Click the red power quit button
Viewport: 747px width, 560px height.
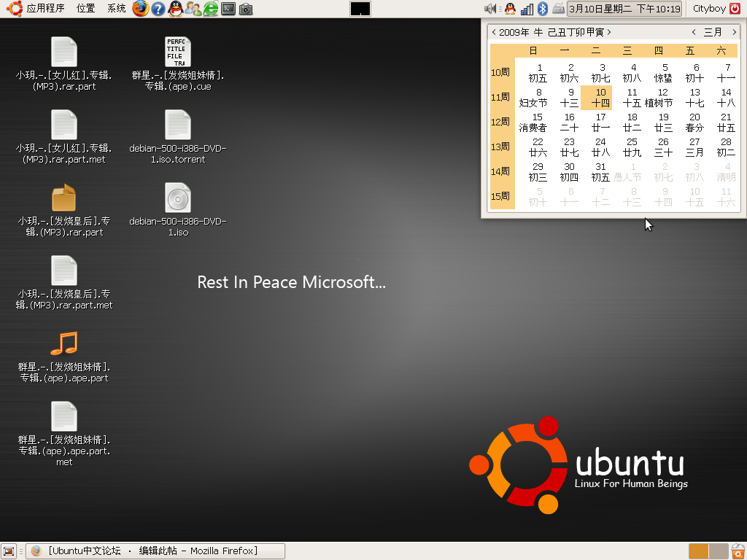point(735,9)
